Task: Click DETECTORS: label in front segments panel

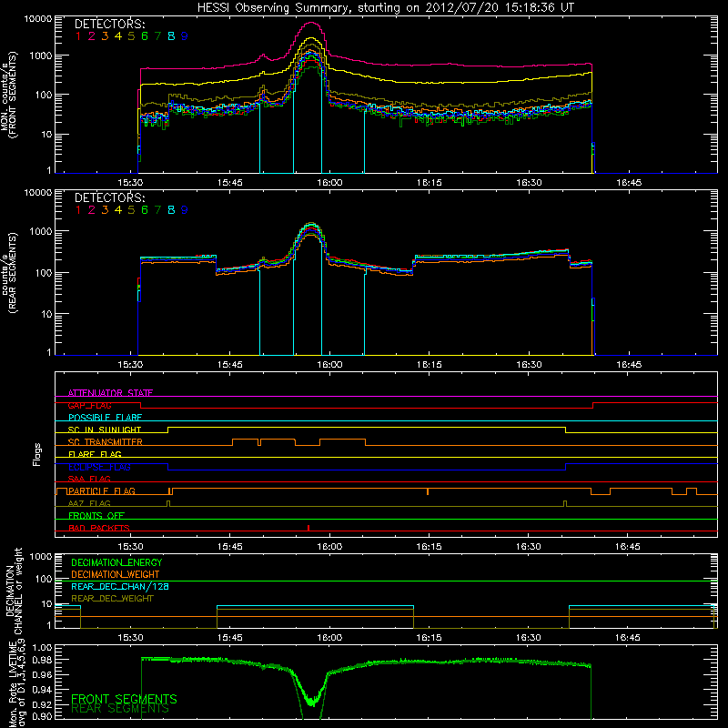Action: tap(109, 25)
